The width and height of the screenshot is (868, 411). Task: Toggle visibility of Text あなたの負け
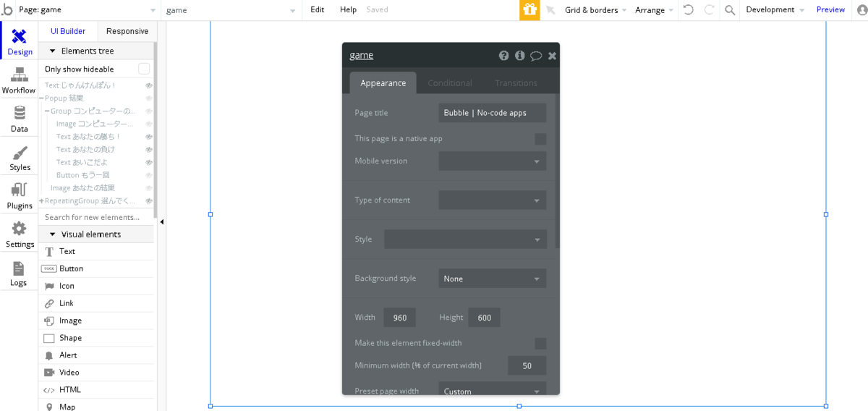pyautogui.click(x=149, y=150)
